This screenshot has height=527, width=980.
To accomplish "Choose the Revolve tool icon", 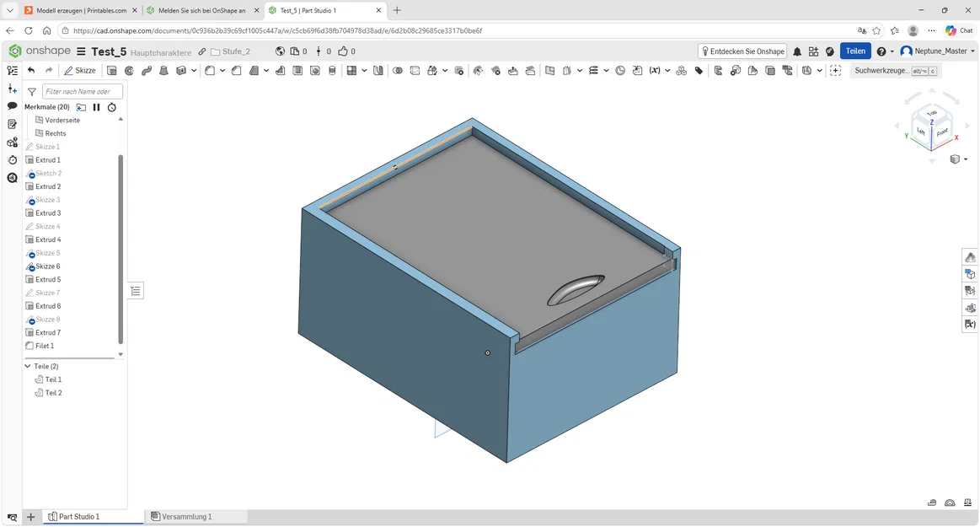I will click(130, 71).
